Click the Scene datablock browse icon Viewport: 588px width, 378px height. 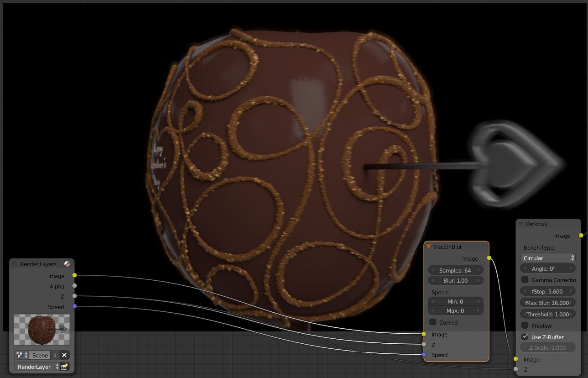tap(22, 355)
